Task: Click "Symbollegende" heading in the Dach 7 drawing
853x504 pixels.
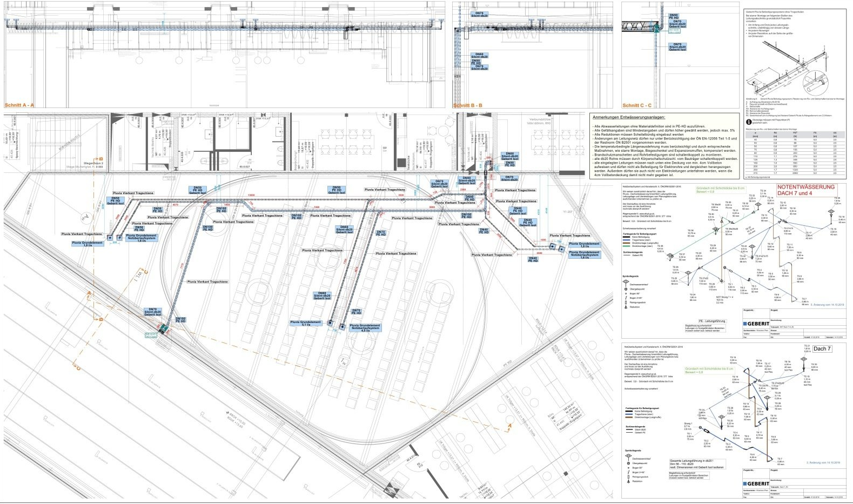Action: point(633,449)
